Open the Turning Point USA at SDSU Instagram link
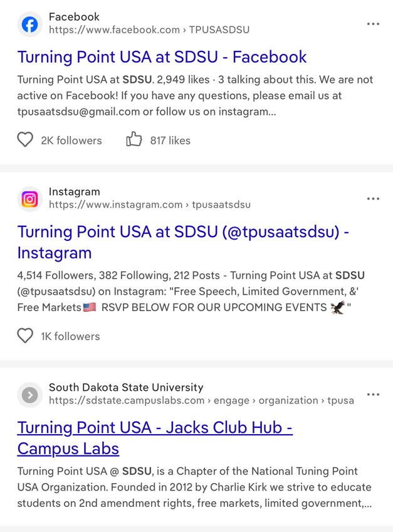Viewport: 393px width, 532px height. 183,231
